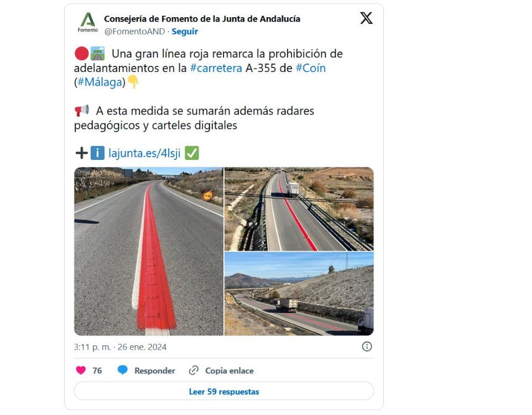This screenshot has height=415, width=532.
Task: Open the large red line road photo
Action: click(149, 251)
